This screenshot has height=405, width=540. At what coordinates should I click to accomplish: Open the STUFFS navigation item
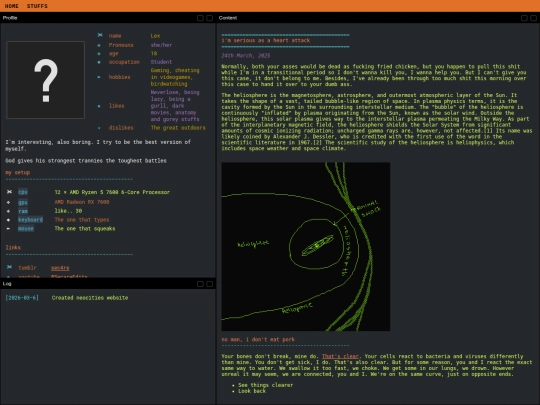coord(37,6)
